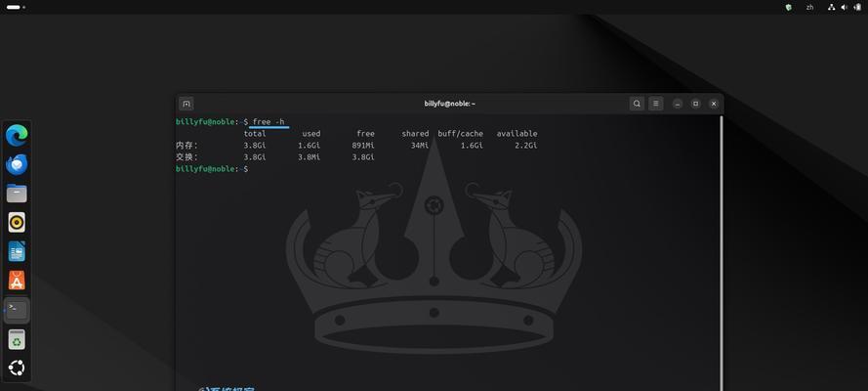The height and width of the screenshot is (391, 868).
Task: Minimize the terminal window
Action: [x=678, y=104]
